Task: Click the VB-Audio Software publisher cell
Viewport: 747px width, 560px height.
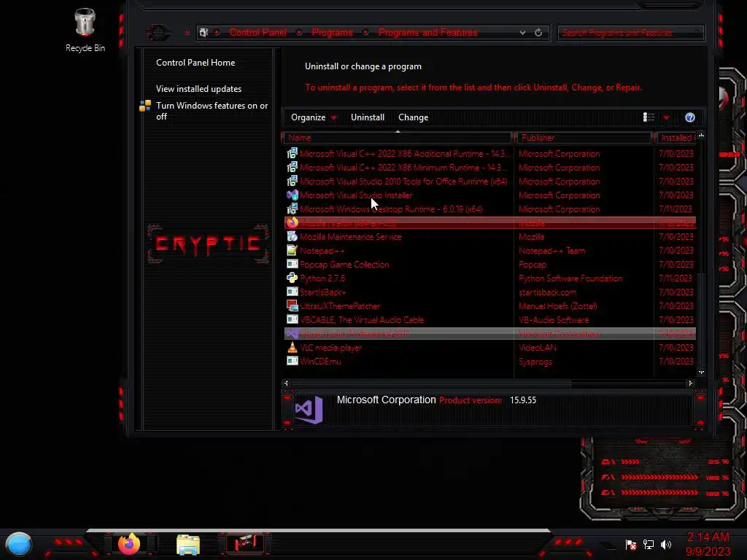Action: (x=554, y=319)
